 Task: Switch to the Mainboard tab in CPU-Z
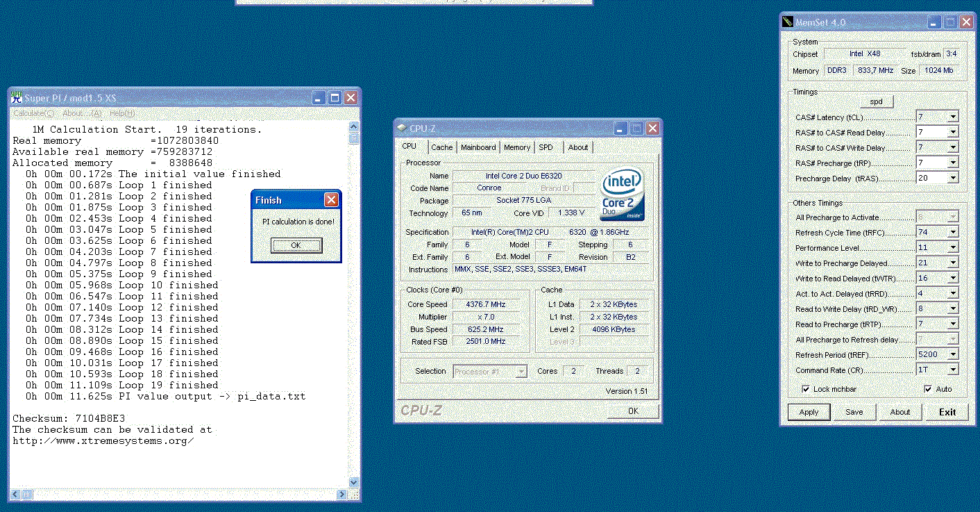[x=478, y=147]
